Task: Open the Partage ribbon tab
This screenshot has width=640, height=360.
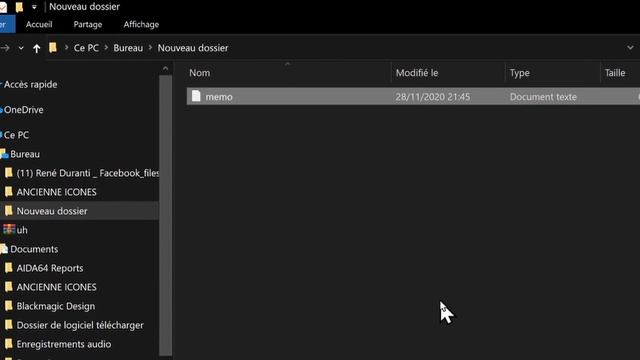Action: click(88, 24)
